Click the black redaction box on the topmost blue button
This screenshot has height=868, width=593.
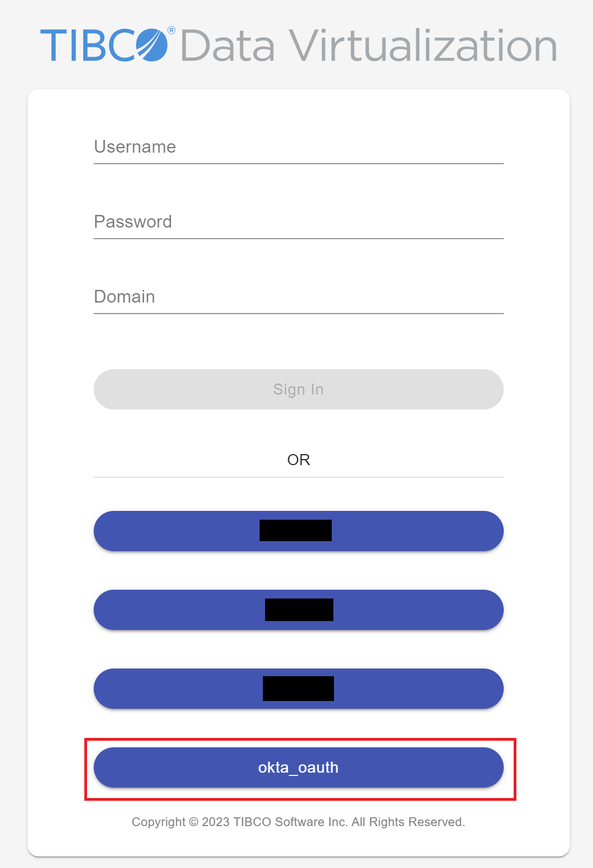point(295,530)
